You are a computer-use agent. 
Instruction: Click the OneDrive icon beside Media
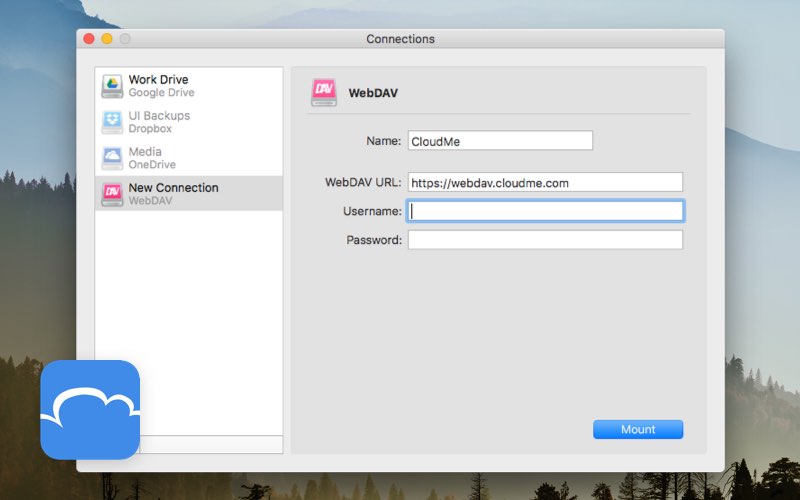click(x=112, y=158)
